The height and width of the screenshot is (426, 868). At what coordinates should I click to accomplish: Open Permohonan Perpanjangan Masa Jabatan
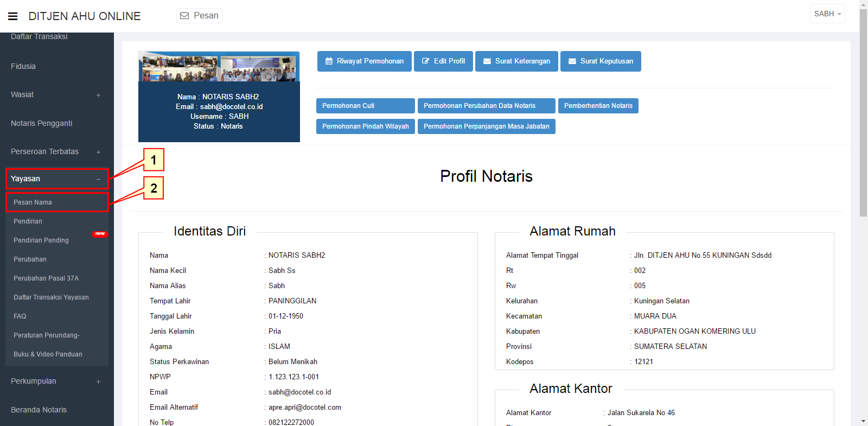486,126
